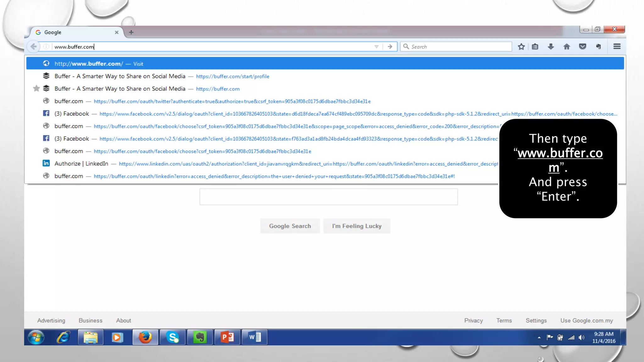The width and height of the screenshot is (644, 362).
Task: Show bookmarks list icon in toolbar
Action: [x=535, y=47]
